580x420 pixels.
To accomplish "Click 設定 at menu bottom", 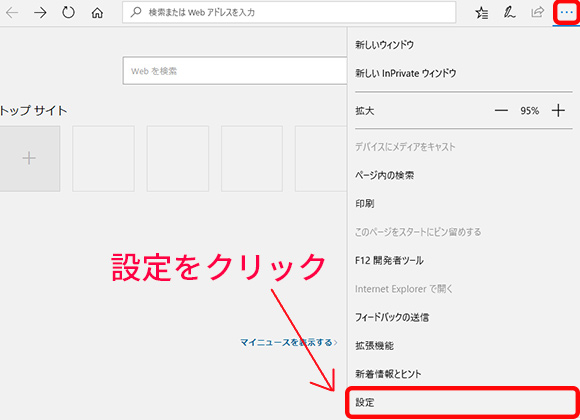I will point(463,402).
